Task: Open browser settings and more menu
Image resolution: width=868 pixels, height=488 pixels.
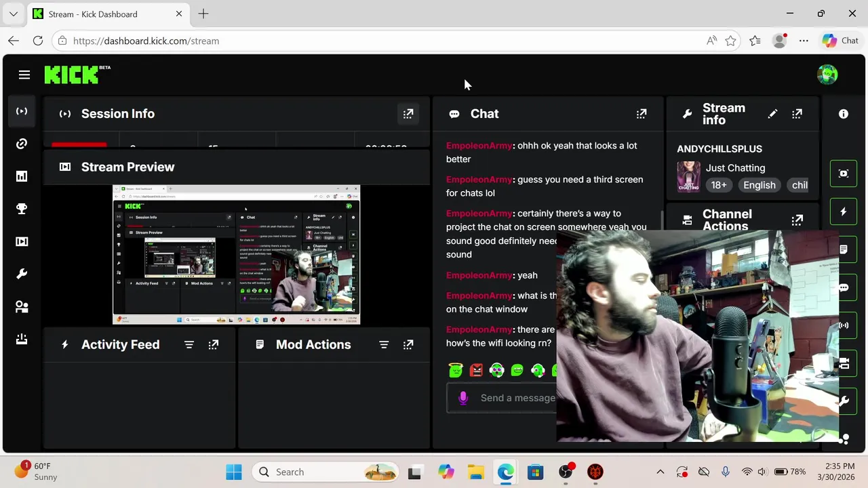Action: [x=804, y=41]
